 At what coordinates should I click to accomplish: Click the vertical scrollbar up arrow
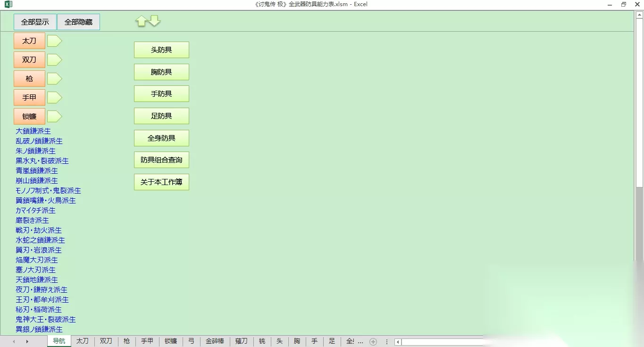tap(639, 14)
